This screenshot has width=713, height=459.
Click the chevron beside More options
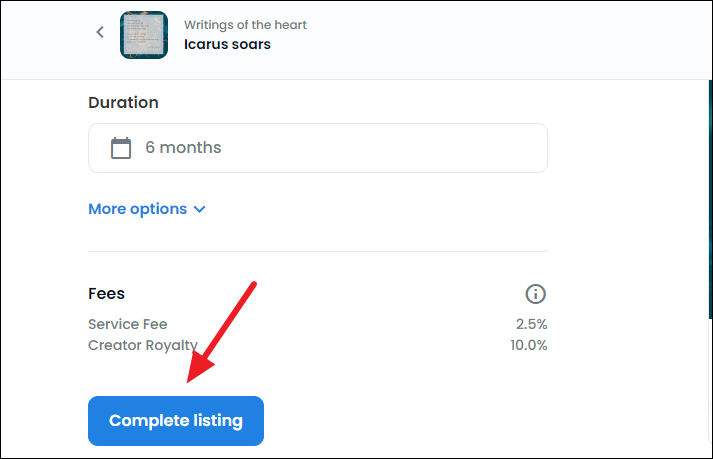pyautogui.click(x=199, y=209)
